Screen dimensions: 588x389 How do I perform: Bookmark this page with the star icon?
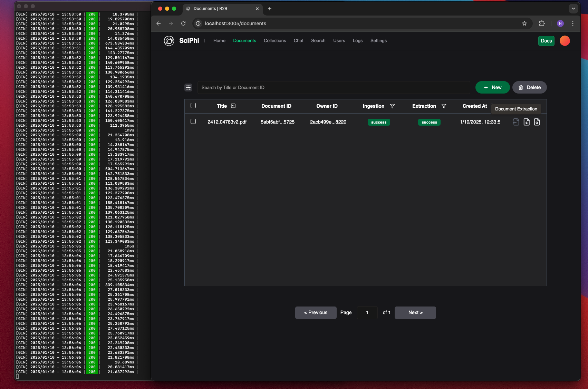pyautogui.click(x=524, y=23)
